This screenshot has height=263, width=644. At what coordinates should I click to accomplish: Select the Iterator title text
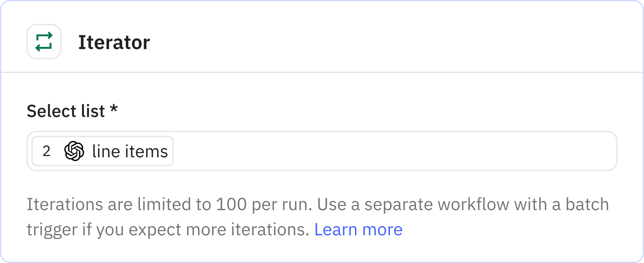(x=114, y=42)
